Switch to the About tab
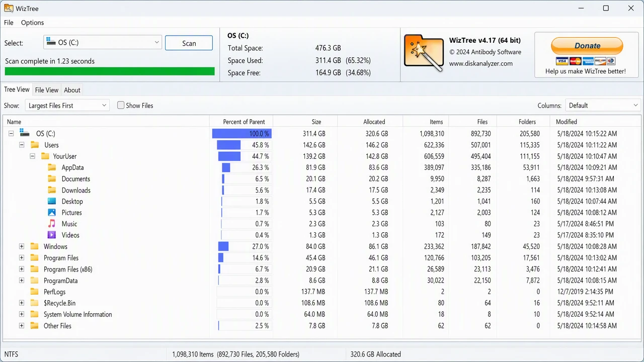Screen dimensions: 644x362 pyautogui.click(x=72, y=90)
